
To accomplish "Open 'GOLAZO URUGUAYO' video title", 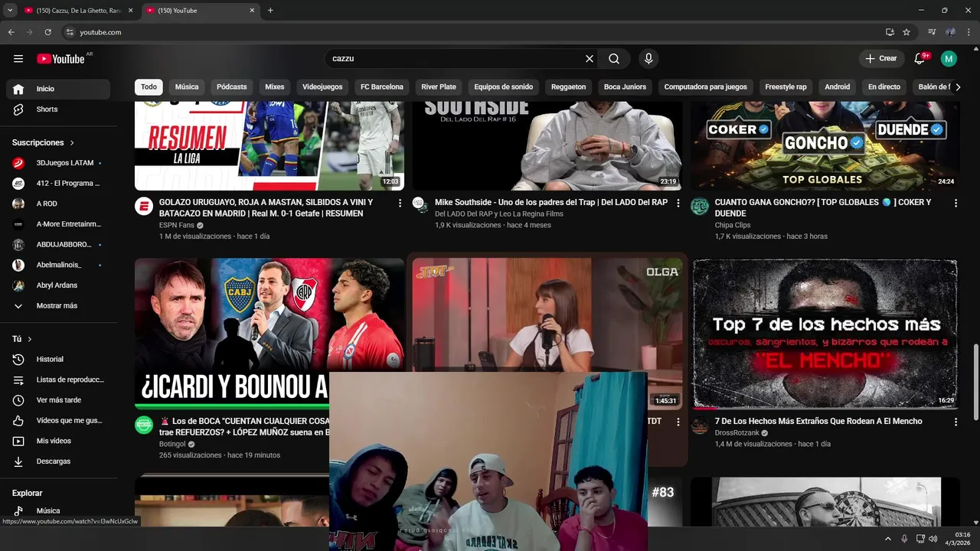I will 266,208.
